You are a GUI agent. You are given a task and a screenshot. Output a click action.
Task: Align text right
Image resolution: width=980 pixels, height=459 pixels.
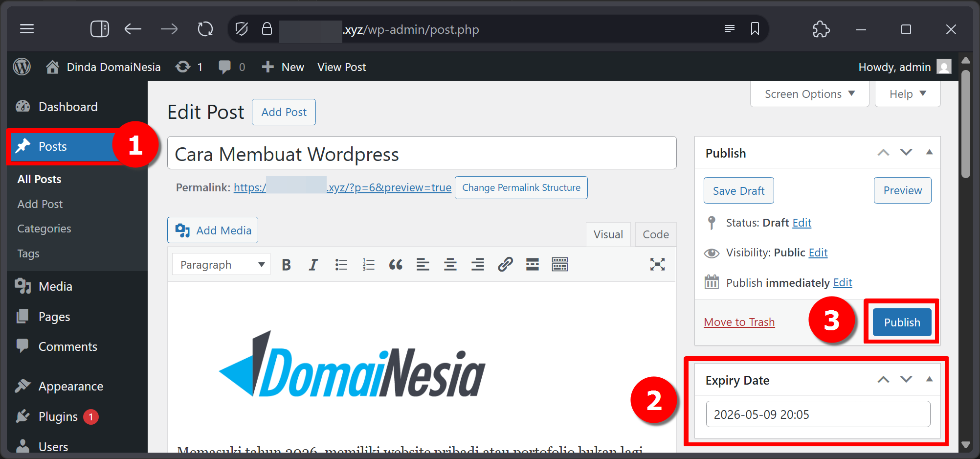[x=478, y=265]
